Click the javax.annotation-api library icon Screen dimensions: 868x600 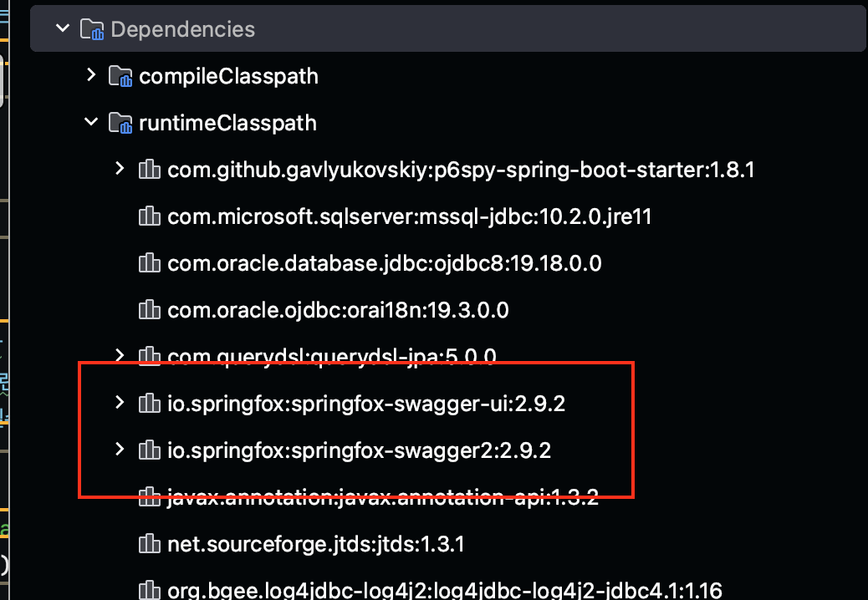(x=150, y=496)
